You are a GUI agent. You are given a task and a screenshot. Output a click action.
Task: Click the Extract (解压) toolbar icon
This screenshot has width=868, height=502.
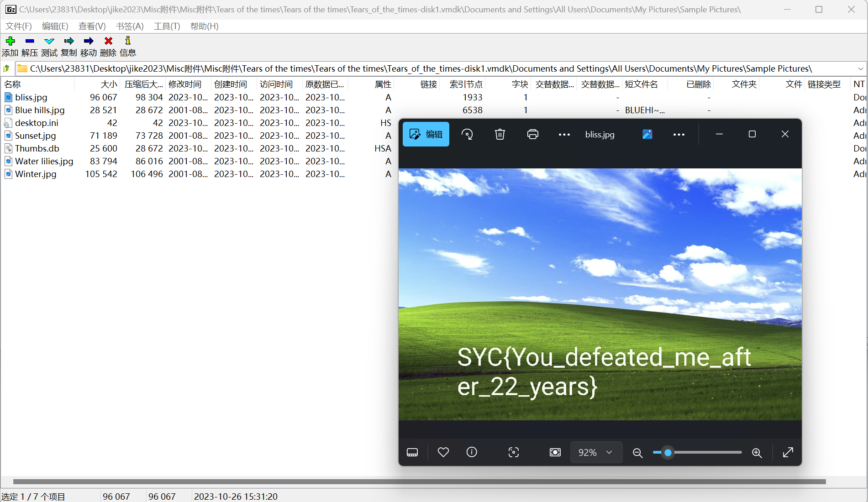[30, 41]
